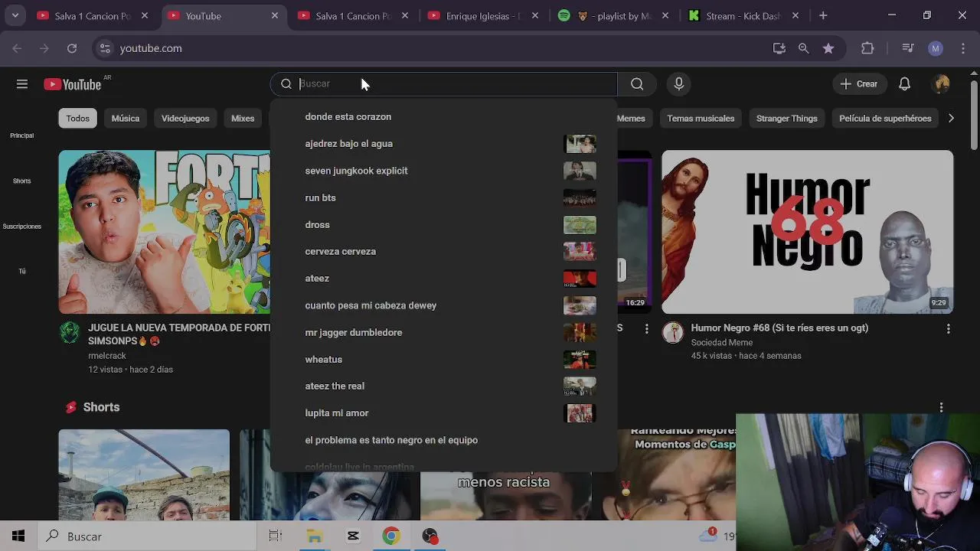Open Shorts section more options menu
The height and width of the screenshot is (551, 980).
pos(941,407)
